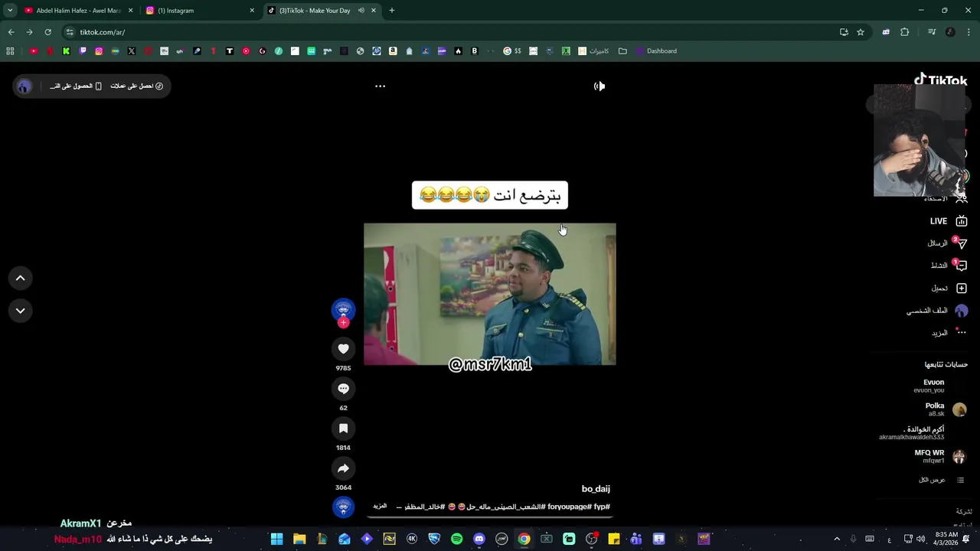Open the Messages (الرسائل) sidebar item
980x551 pixels.
[x=948, y=243]
